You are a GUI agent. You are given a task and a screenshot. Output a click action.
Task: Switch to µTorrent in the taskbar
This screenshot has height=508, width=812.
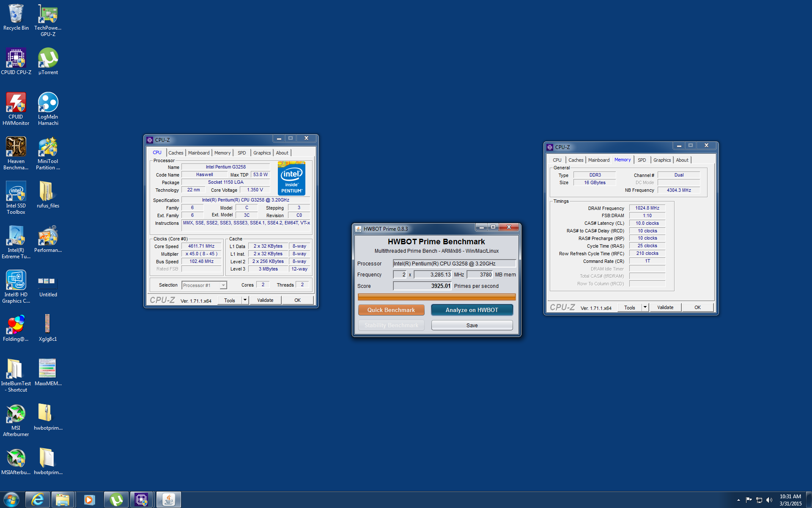point(116,500)
